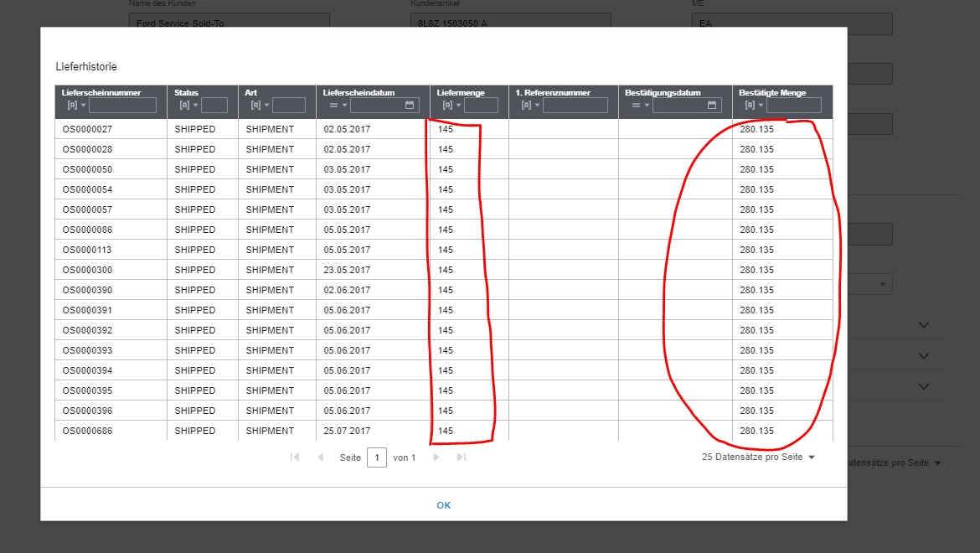Select row OS0000392
Screen dimensions: 980x553
(444, 330)
